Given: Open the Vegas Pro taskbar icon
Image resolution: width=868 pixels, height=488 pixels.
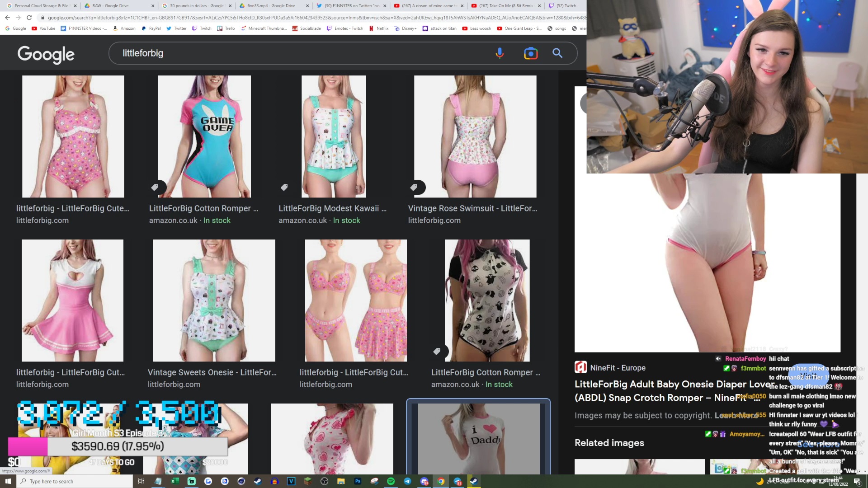Looking at the screenshot, I should pyautogui.click(x=291, y=481).
